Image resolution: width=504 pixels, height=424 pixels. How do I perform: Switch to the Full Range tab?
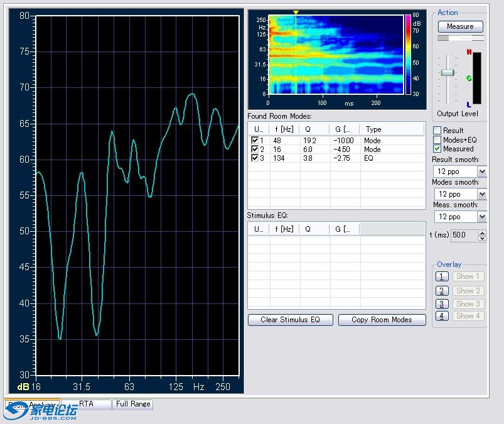point(132,405)
